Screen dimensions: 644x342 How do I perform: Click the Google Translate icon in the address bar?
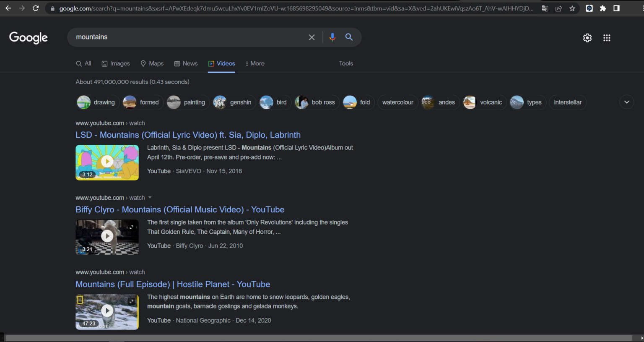(x=545, y=8)
